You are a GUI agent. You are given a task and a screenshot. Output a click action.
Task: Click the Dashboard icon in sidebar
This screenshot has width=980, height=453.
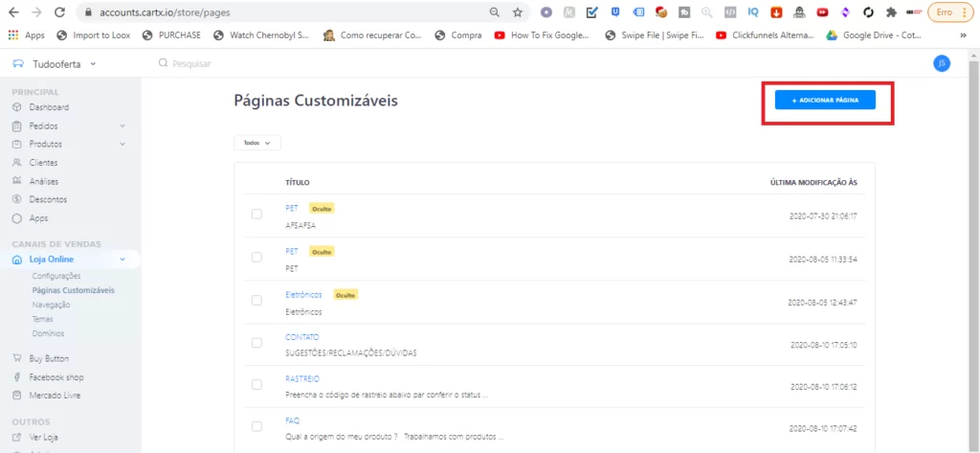point(17,107)
